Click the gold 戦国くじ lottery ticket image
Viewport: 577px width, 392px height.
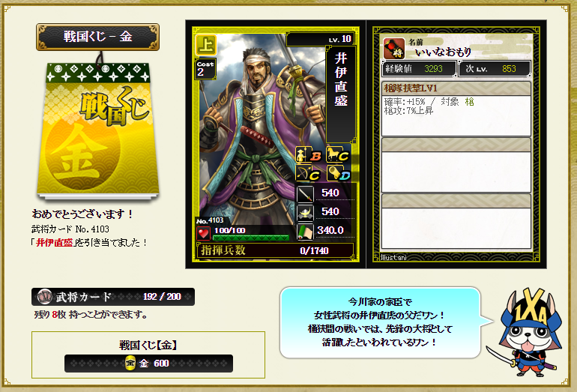98,129
